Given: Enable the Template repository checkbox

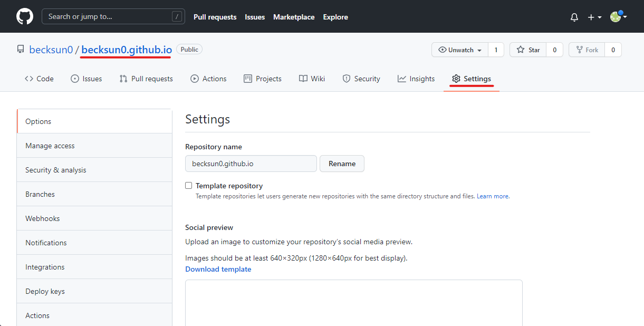Looking at the screenshot, I should click(188, 186).
